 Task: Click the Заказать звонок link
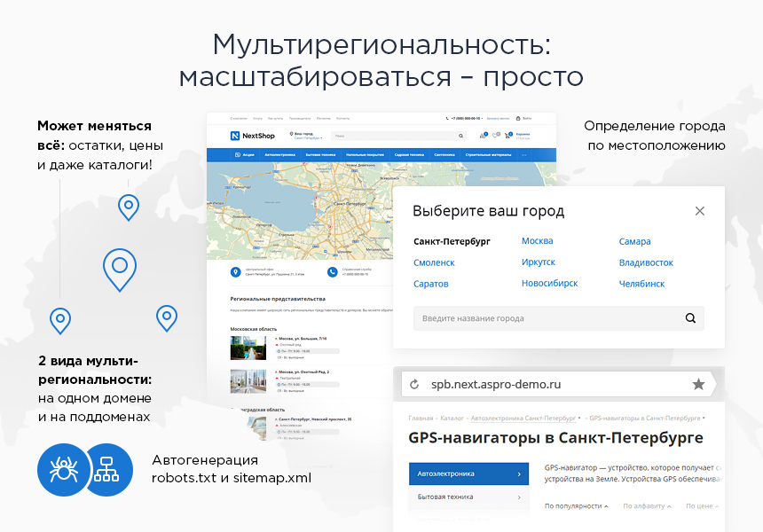[x=499, y=118]
